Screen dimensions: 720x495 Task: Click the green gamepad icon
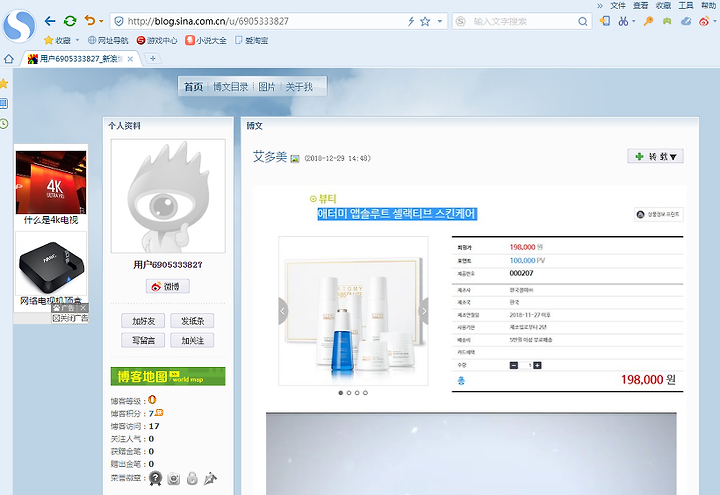click(x=667, y=21)
